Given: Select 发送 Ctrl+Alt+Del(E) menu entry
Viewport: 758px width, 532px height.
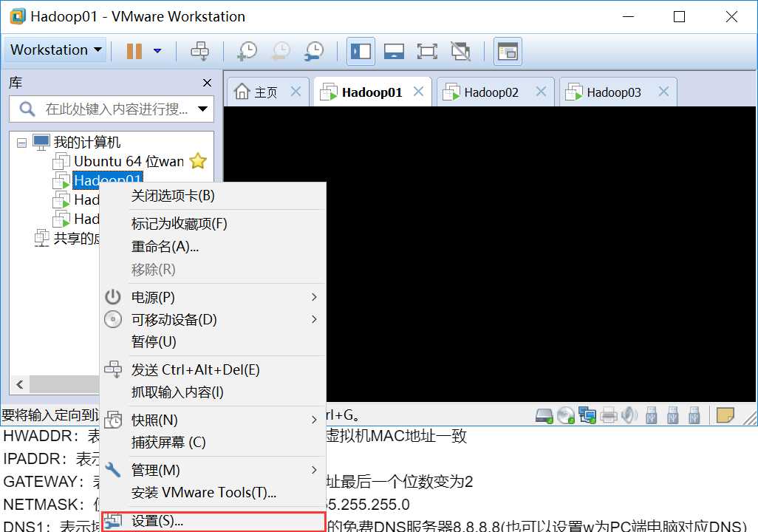Looking at the screenshot, I should click(213, 370).
